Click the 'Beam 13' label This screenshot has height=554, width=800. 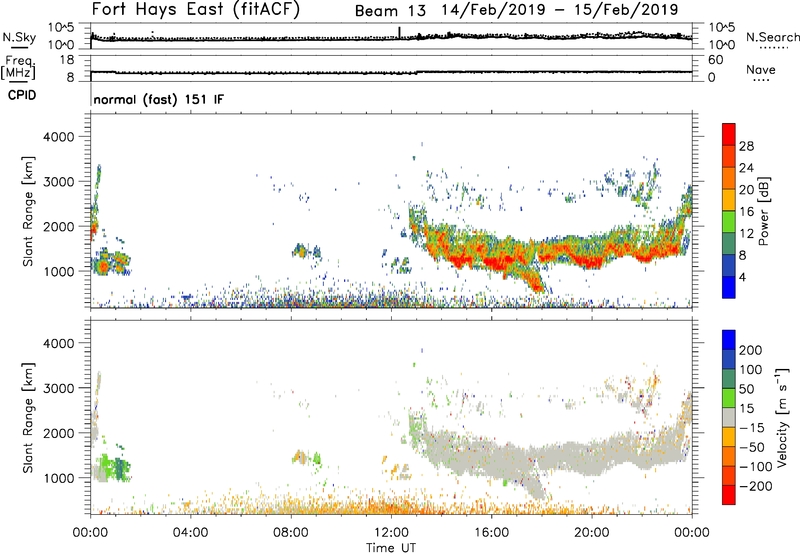pos(390,10)
